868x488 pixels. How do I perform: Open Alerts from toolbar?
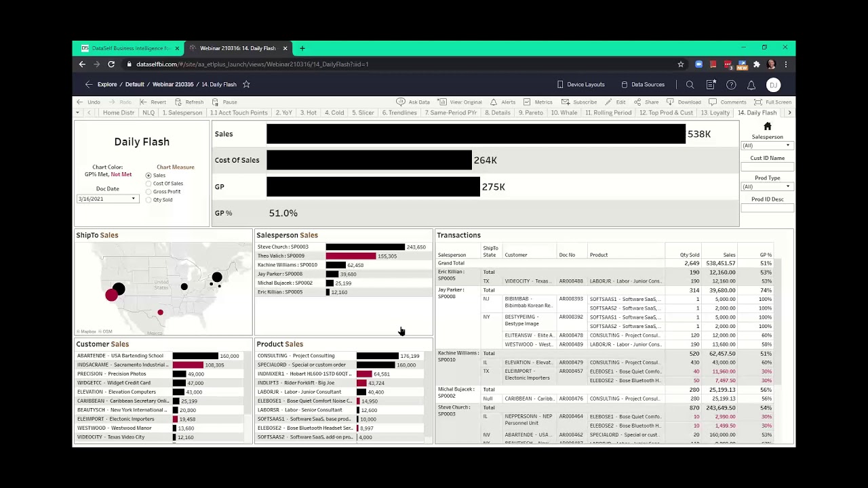click(x=502, y=102)
